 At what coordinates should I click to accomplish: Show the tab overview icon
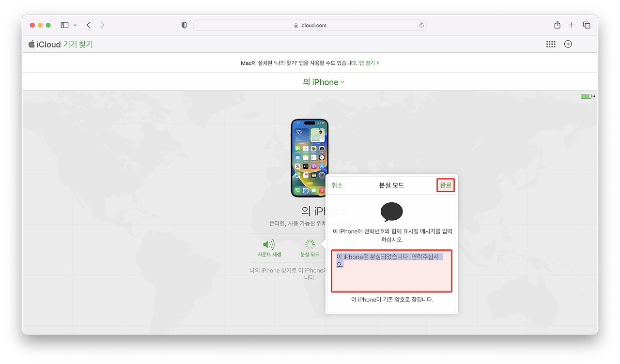tap(587, 25)
